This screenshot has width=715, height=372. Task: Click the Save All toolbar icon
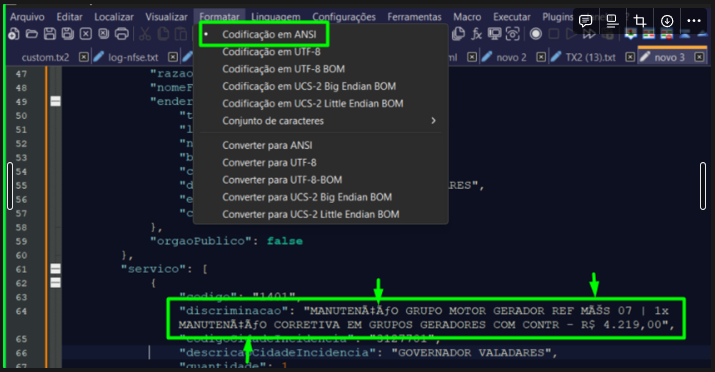click(67, 34)
